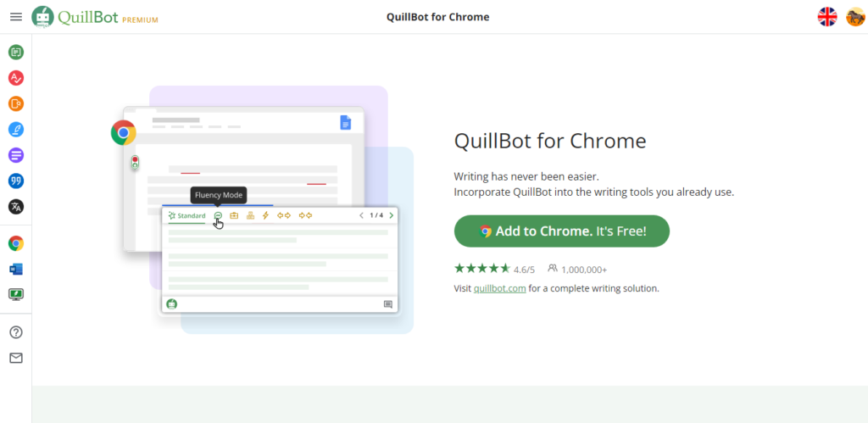868x423 pixels.
Task: Click the QuillBot for Chrome heading
Action: click(550, 142)
